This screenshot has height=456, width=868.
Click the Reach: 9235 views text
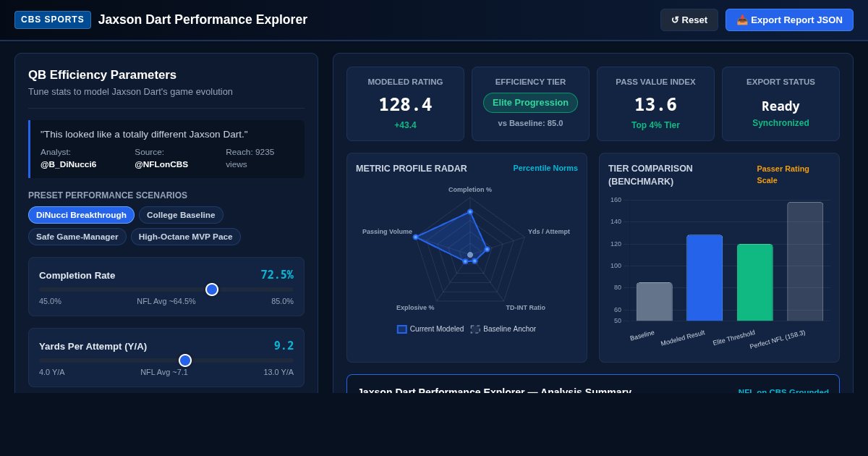pos(250,158)
